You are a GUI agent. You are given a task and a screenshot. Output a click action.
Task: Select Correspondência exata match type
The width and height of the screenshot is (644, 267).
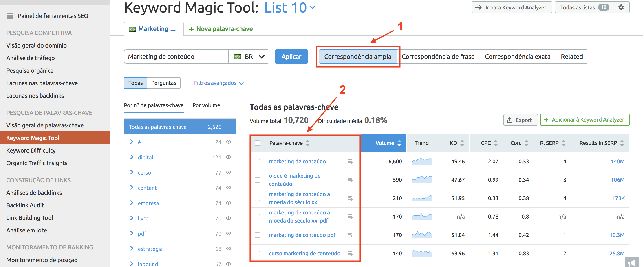point(518,57)
